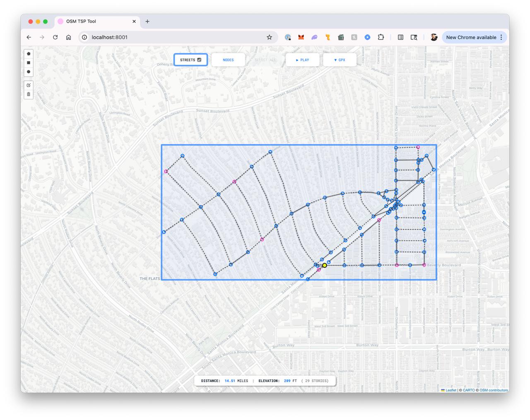Viewport: 530px width, 420px height.
Task: Open the Chrome extensions puzzle icon
Action: [381, 37]
